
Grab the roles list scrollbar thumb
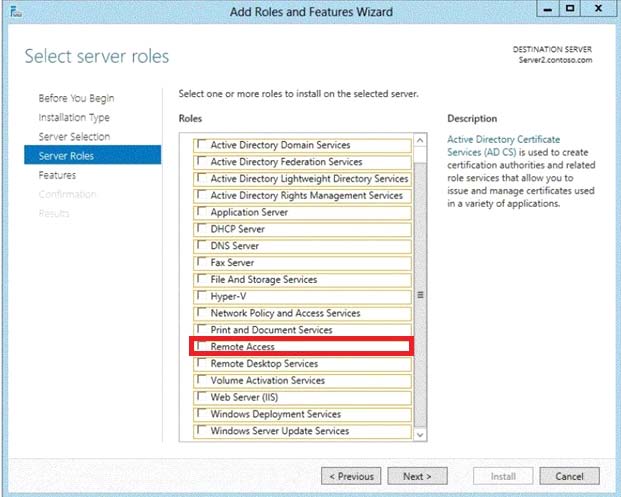(420, 295)
